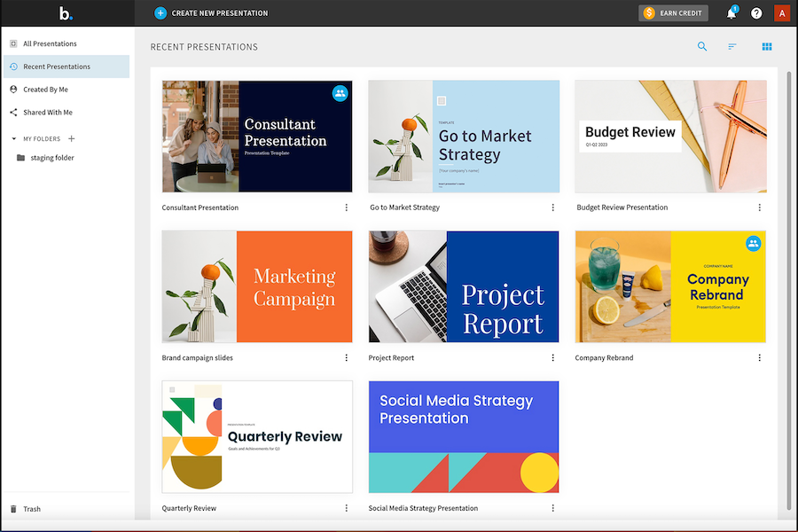Select Shared With Me in the sidebar
This screenshot has height=532, width=798.
[x=66, y=113]
